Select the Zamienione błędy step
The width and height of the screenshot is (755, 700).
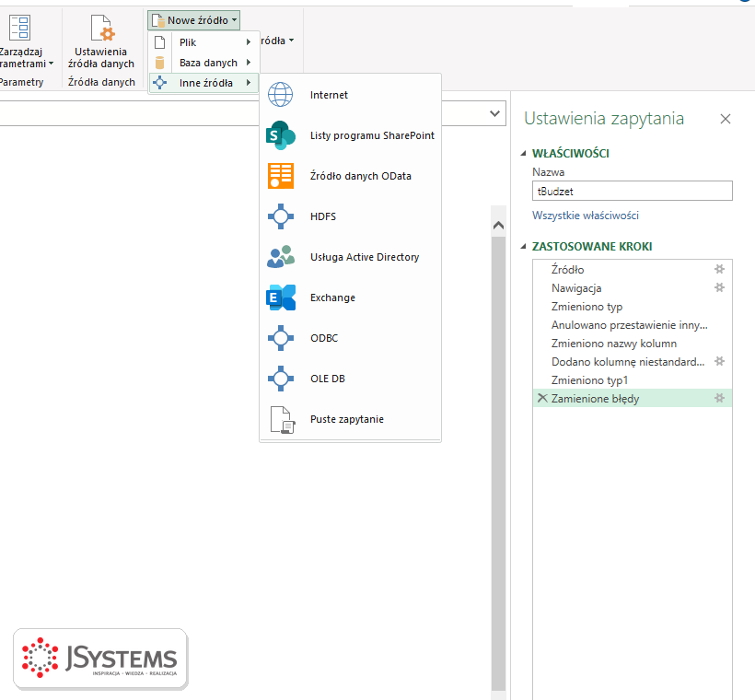pyautogui.click(x=633, y=398)
